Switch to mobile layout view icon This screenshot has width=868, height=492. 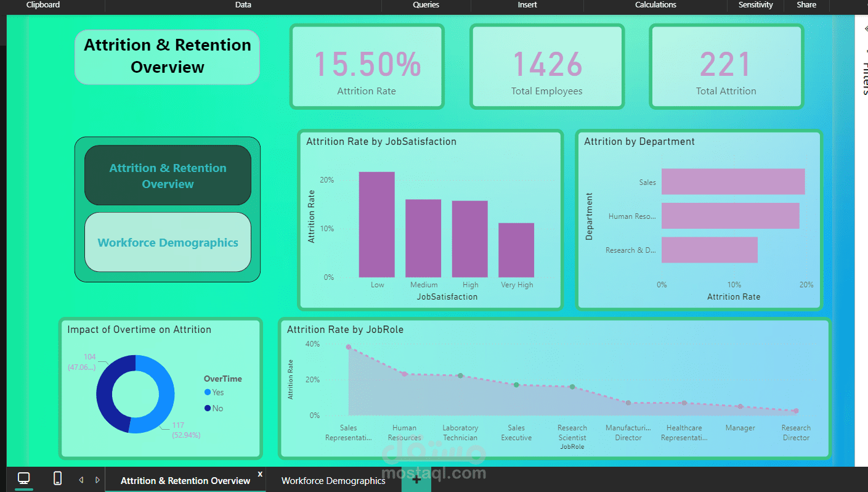(x=57, y=478)
